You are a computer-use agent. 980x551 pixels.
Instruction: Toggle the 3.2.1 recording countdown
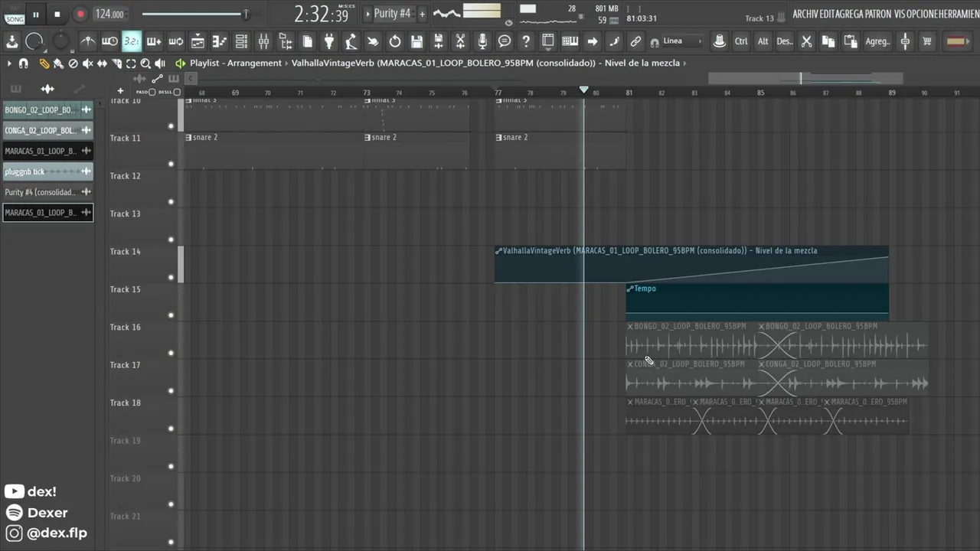(132, 41)
